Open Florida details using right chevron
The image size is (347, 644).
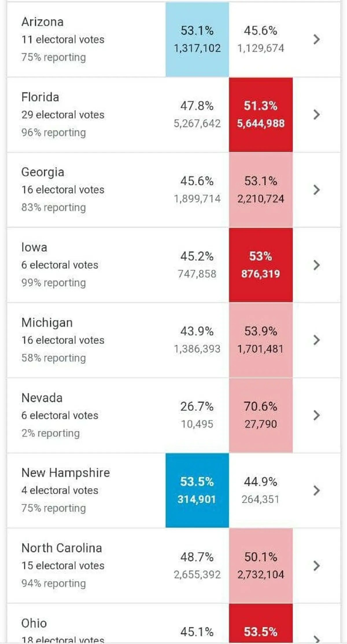pos(317,115)
